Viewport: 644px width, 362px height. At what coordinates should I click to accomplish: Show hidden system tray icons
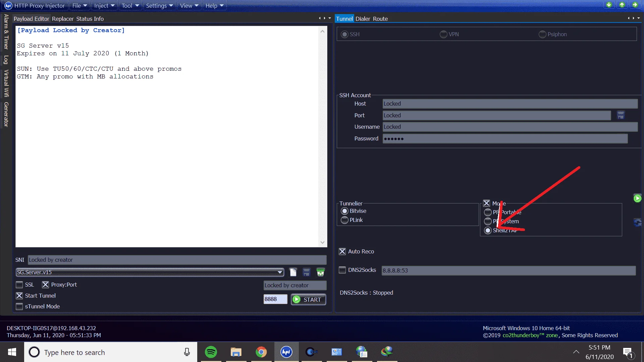click(576, 352)
